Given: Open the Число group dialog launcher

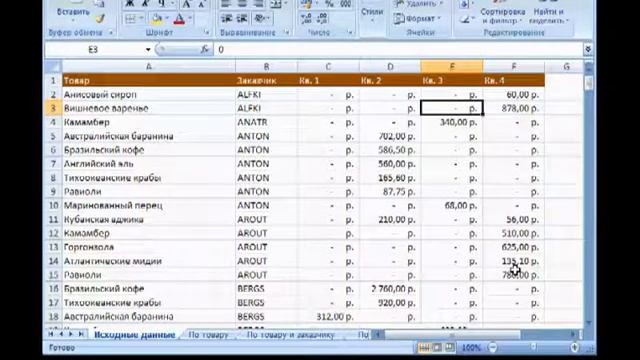Looking at the screenshot, I should click(350, 33).
